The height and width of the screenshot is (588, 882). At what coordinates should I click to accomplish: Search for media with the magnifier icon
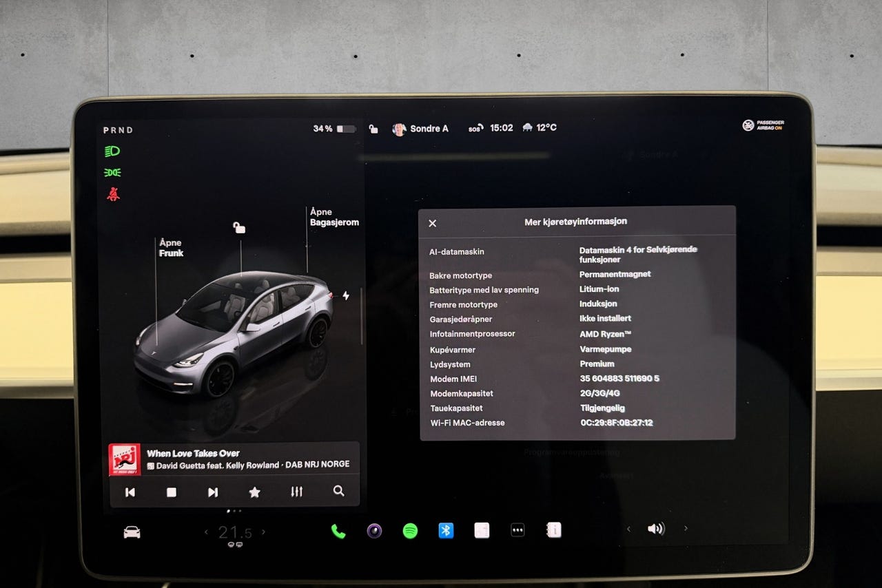click(338, 491)
